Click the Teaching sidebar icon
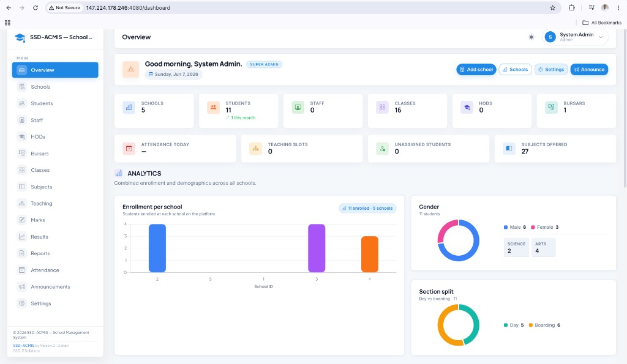This screenshot has height=364, width=627. [22, 203]
